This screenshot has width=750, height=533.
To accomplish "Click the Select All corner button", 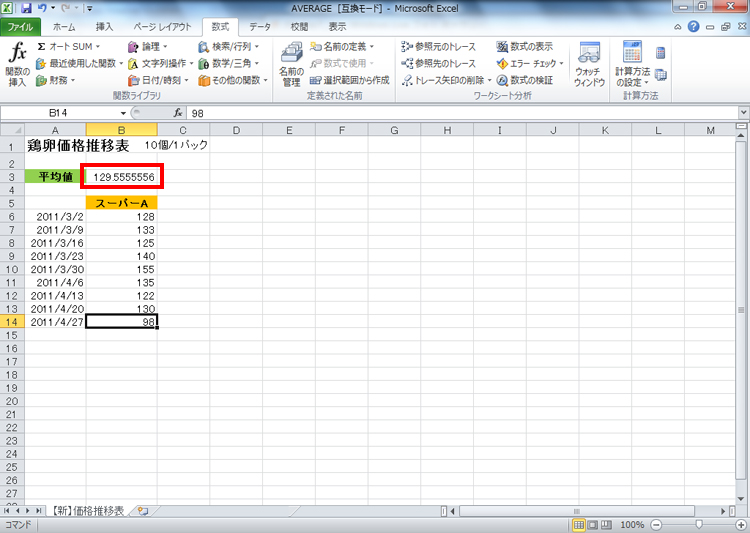I will pos(12,130).
